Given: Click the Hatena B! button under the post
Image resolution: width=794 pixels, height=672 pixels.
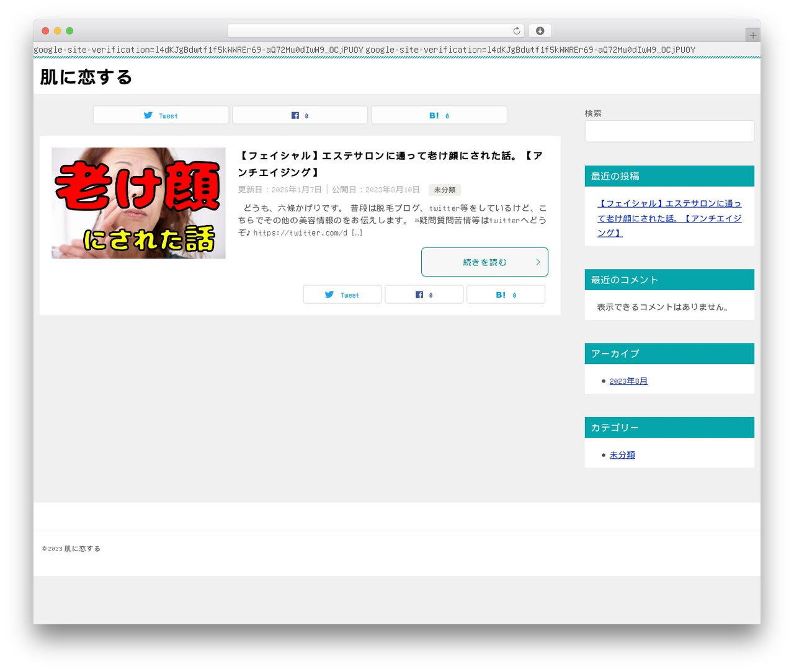Looking at the screenshot, I should pyautogui.click(x=506, y=294).
